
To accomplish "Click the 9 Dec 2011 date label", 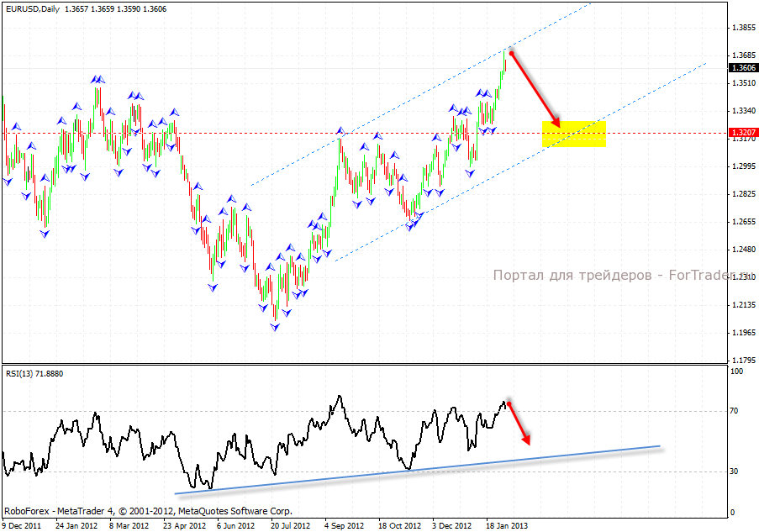I will pyautogui.click(x=23, y=526).
